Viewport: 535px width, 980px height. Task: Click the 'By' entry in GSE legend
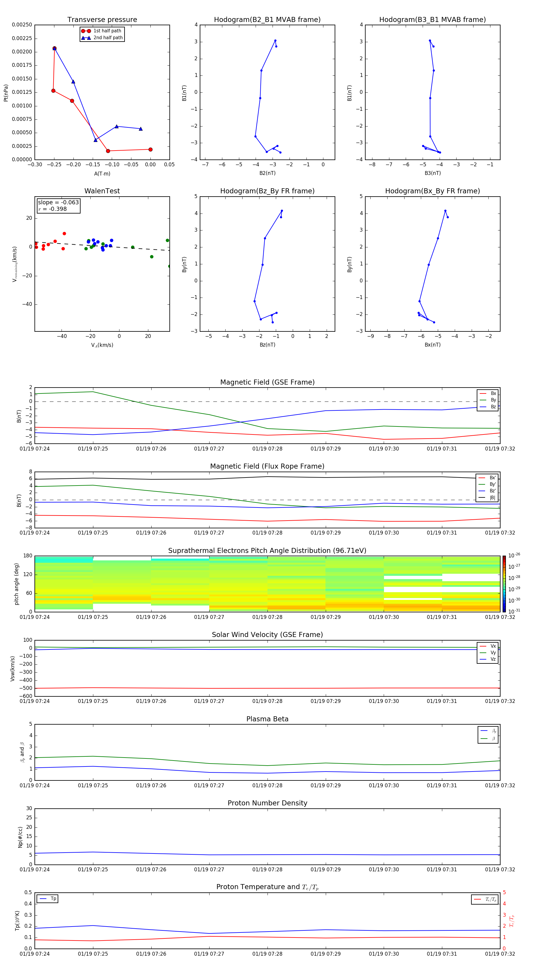[488, 400]
